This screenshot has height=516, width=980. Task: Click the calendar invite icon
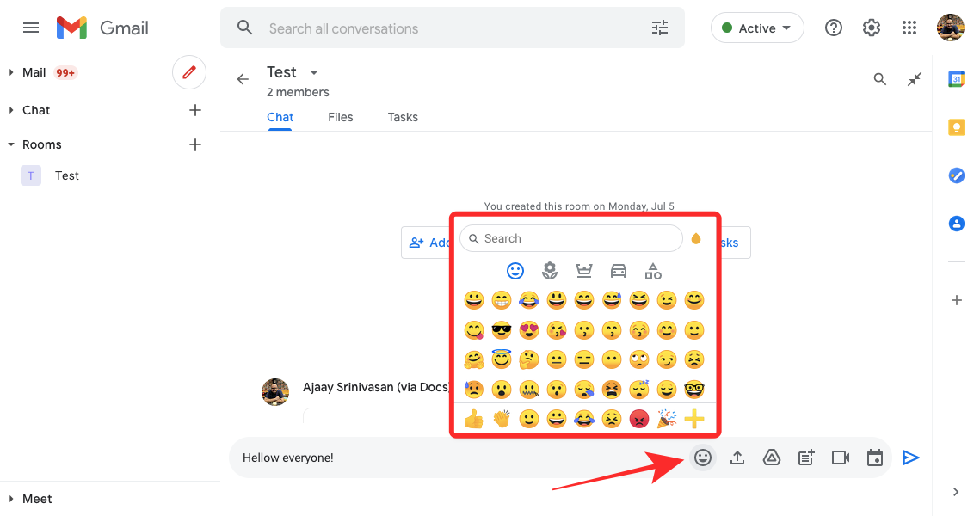pyautogui.click(x=875, y=458)
